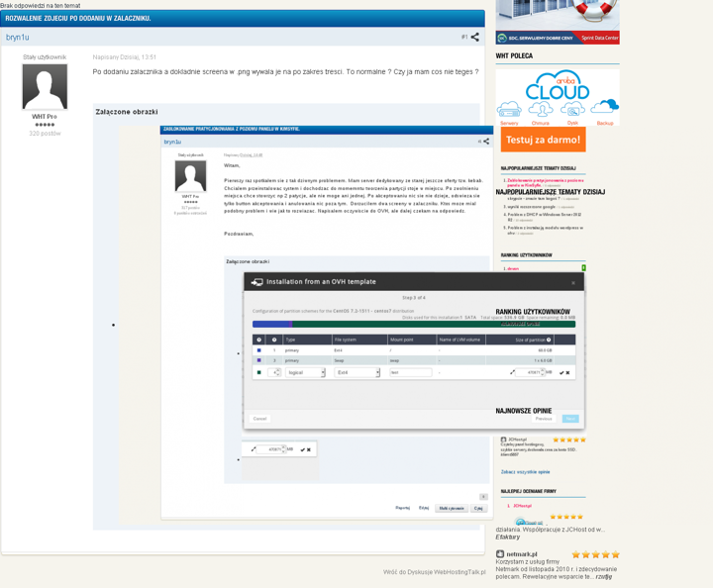The width and height of the screenshot is (713, 588).
Task: Open bryn1u's profile from the post header
Action: 17,38
